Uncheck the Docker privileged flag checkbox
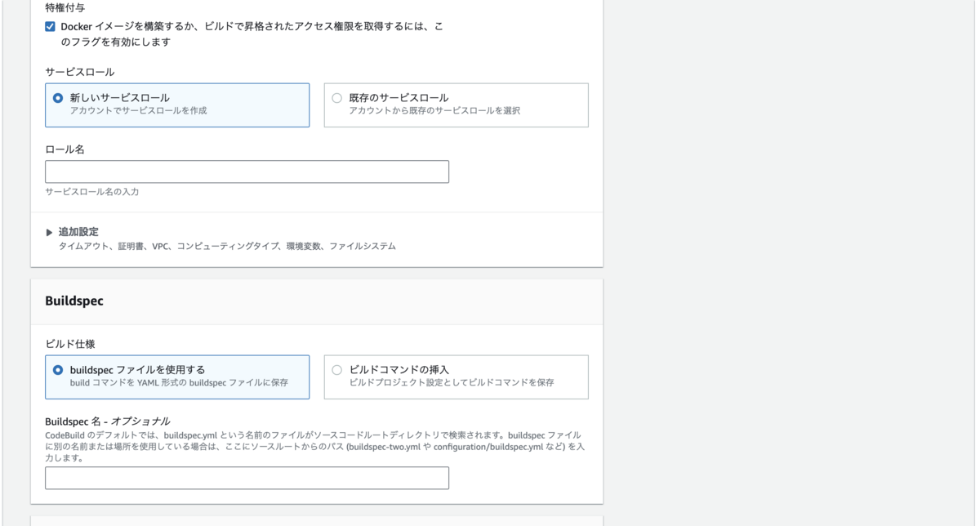This screenshot has height=526, width=980. [x=51, y=27]
